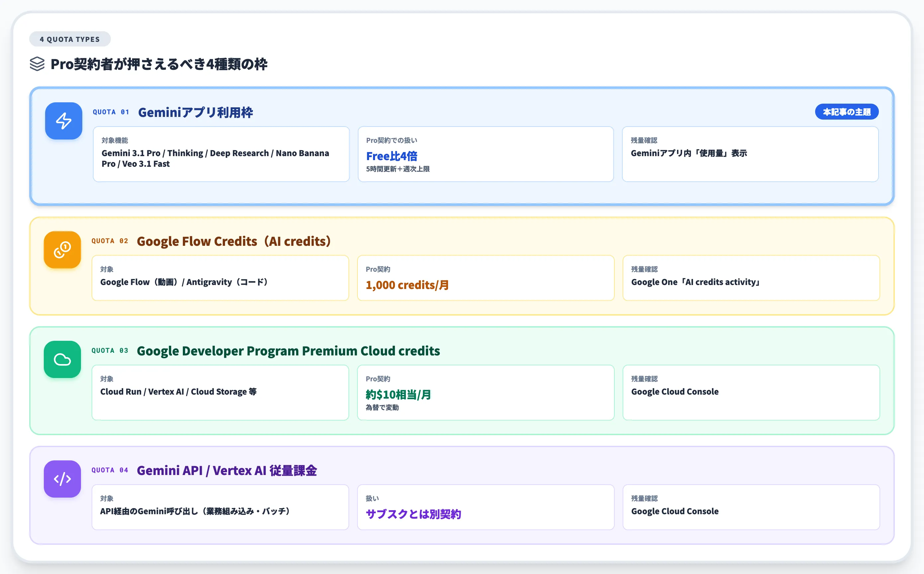Viewport: 924px width, 574px height.
Task: Click the 約$10相当/月 value
Action: pos(398,394)
